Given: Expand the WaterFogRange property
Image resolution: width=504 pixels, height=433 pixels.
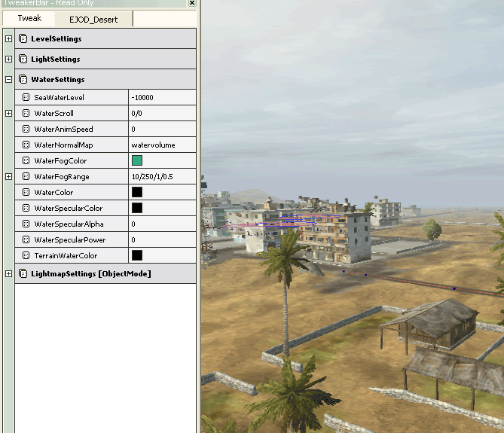Looking at the screenshot, I should (x=8, y=176).
